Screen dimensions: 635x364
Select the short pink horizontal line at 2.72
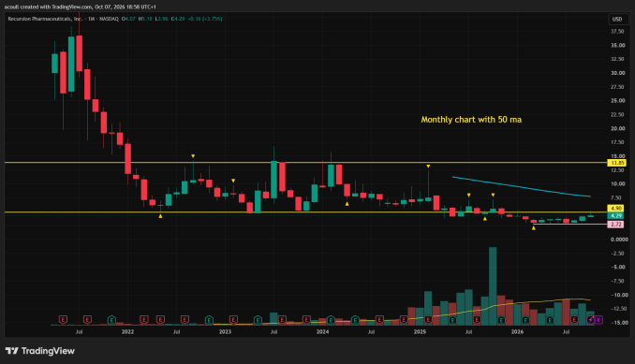pos(570,224)
